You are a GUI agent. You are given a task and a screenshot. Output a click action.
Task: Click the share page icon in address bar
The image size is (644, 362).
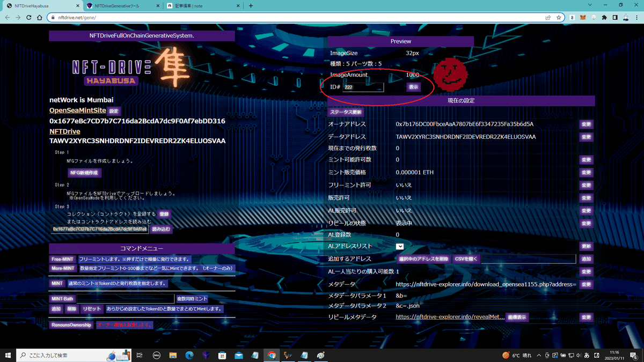tap(548, 17)
